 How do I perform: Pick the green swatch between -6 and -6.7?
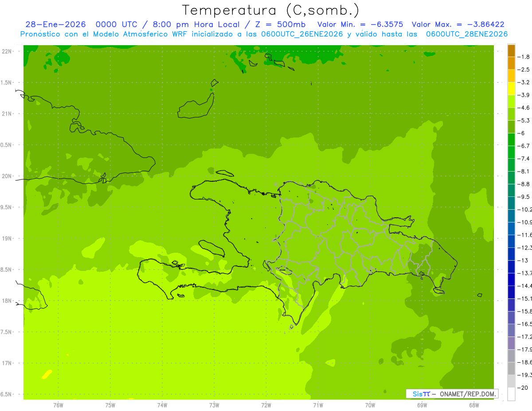pyautogui.click(x=511, y=140)
